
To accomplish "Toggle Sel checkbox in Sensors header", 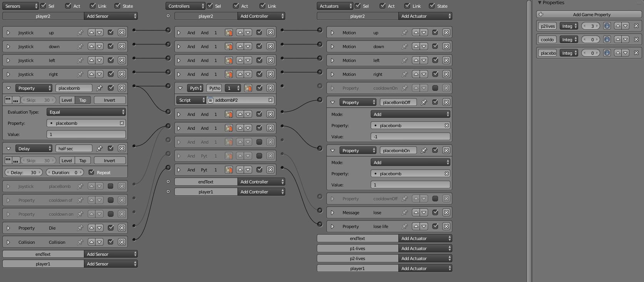I will (43, 6).
